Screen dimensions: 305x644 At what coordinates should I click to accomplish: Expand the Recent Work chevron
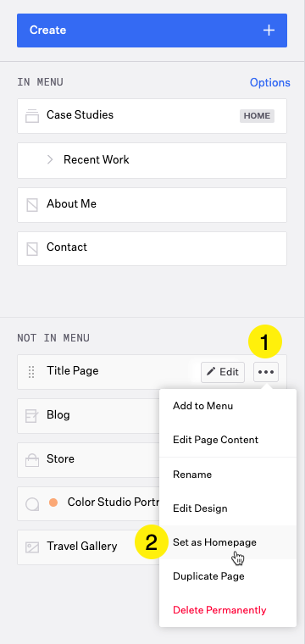coord(50,160)
